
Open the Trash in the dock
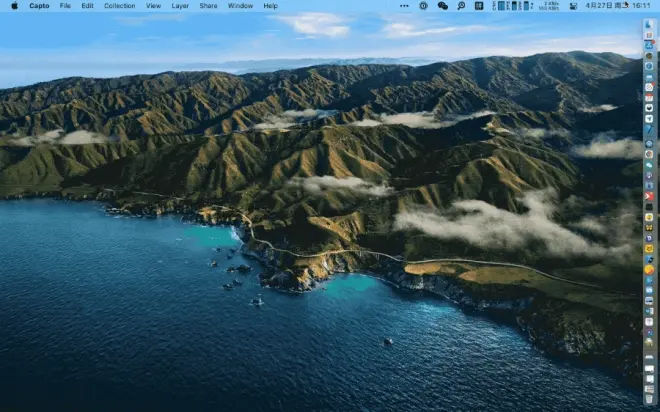(649, 398)
